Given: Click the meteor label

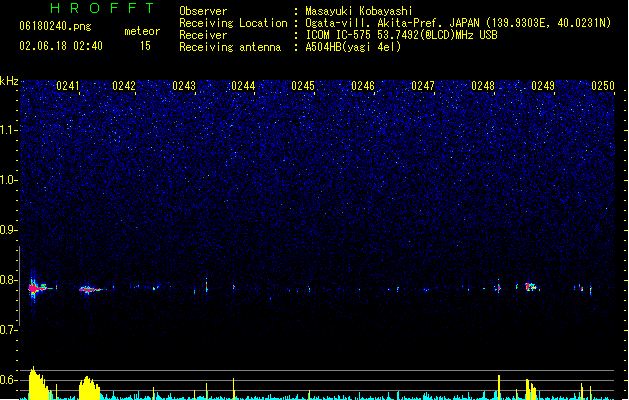Looking at the screenshot, I should point(142,31).
